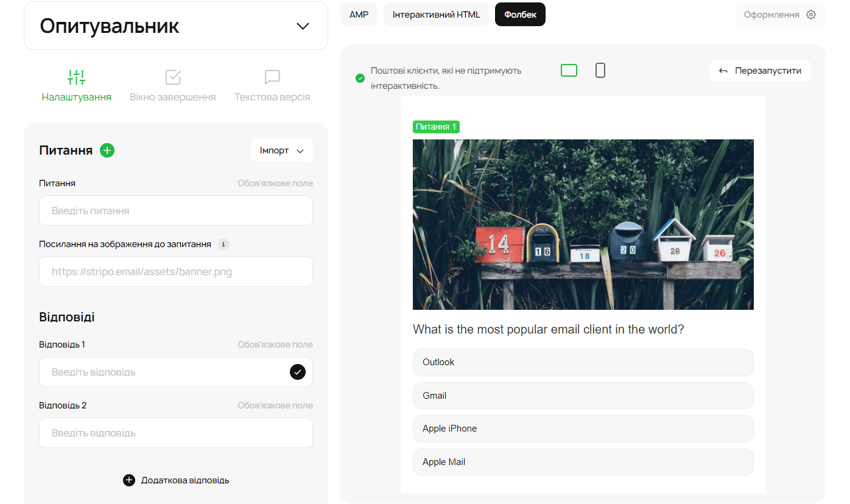Choose the Gmail answer option
Screen dimensions: 850x504
[583, 396]
